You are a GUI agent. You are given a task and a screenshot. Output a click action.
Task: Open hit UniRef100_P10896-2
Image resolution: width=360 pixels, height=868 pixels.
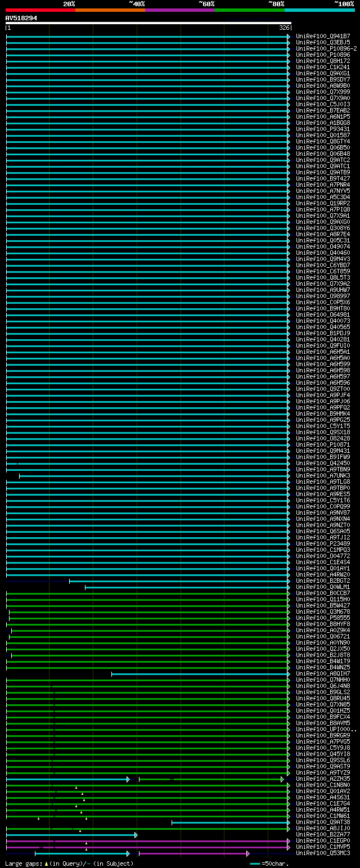pyautogui.click(x=326, y=48)
